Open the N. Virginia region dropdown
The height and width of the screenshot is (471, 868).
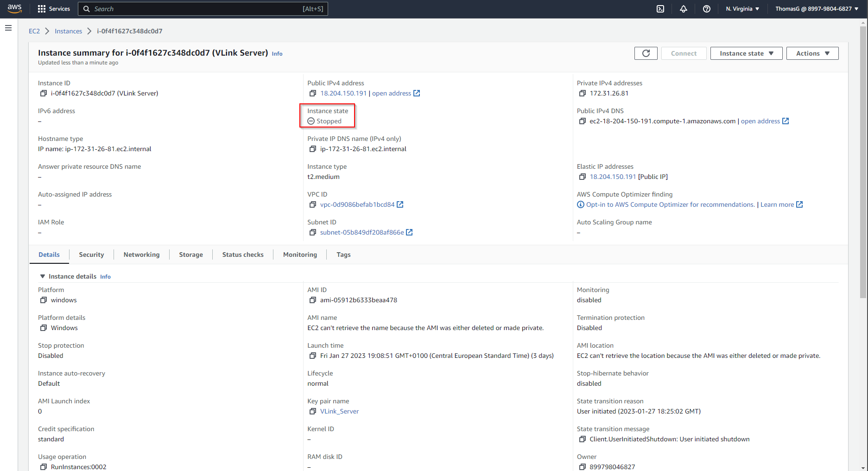742,9
